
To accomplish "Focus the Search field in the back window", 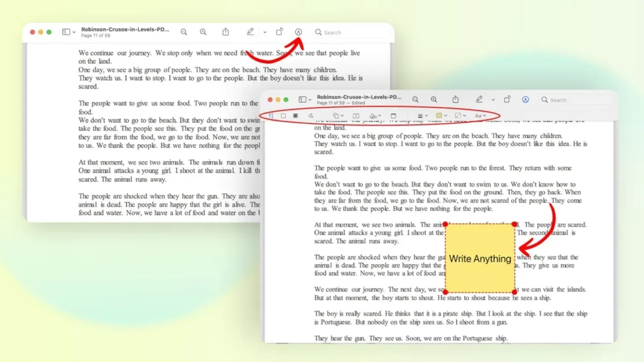I will click(352, 32).
